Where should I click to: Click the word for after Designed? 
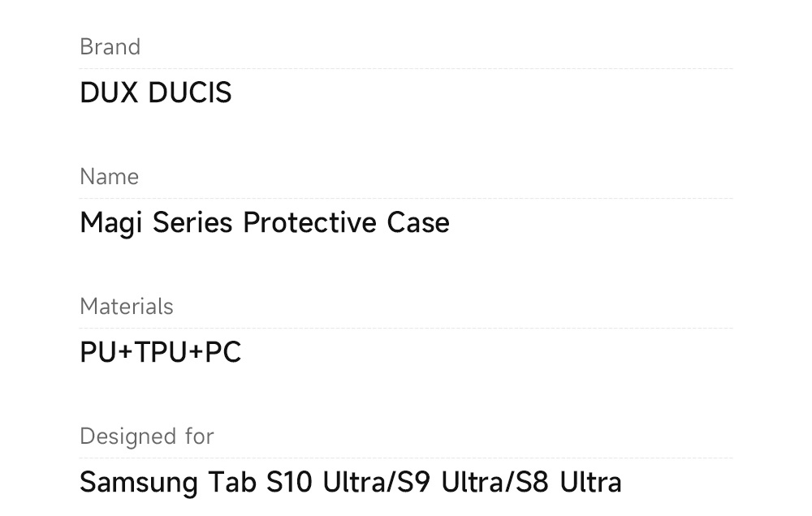(199, 436)
